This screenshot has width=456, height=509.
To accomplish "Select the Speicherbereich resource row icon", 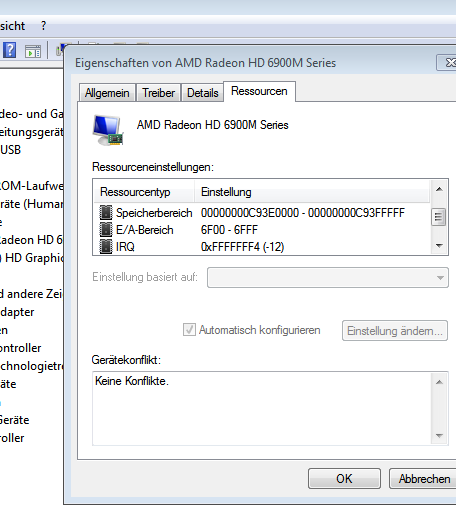I will click(x=106, y=212).
